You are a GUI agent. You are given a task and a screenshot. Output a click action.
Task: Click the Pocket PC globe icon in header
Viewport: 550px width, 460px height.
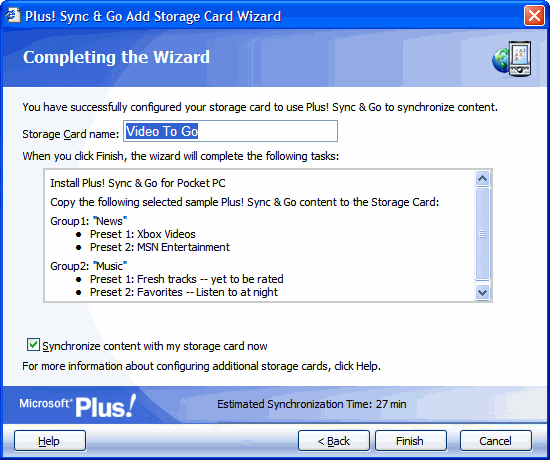click(x=512, y=59)
